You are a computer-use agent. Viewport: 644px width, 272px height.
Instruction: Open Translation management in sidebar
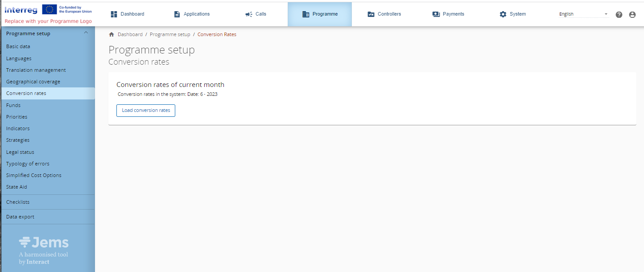(x=36, y=70)
